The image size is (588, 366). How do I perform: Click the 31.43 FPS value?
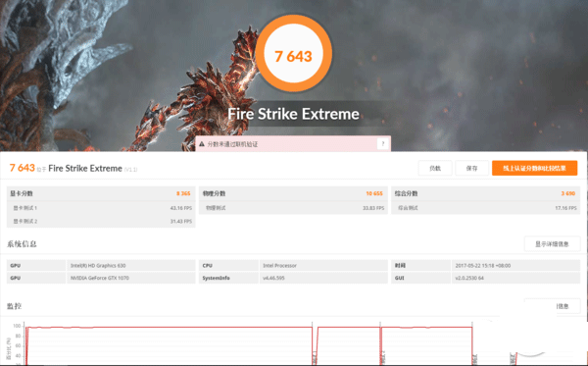[x=180, y=221]
